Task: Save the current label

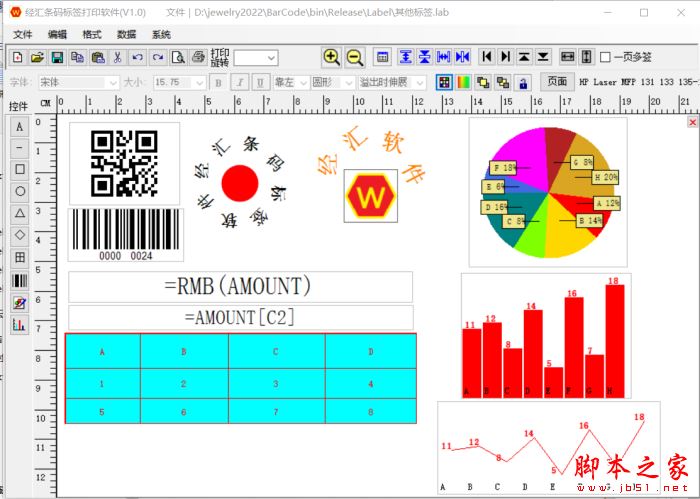Action: coord(58,57)
